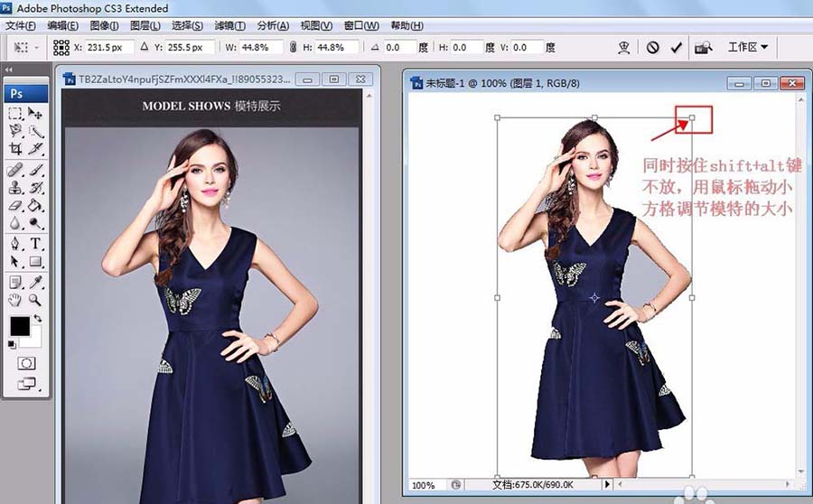The width and height of the screenshot is (813, 504).
Task: Open the 工作区 workspace dropdown
Action: pos(748,47)
